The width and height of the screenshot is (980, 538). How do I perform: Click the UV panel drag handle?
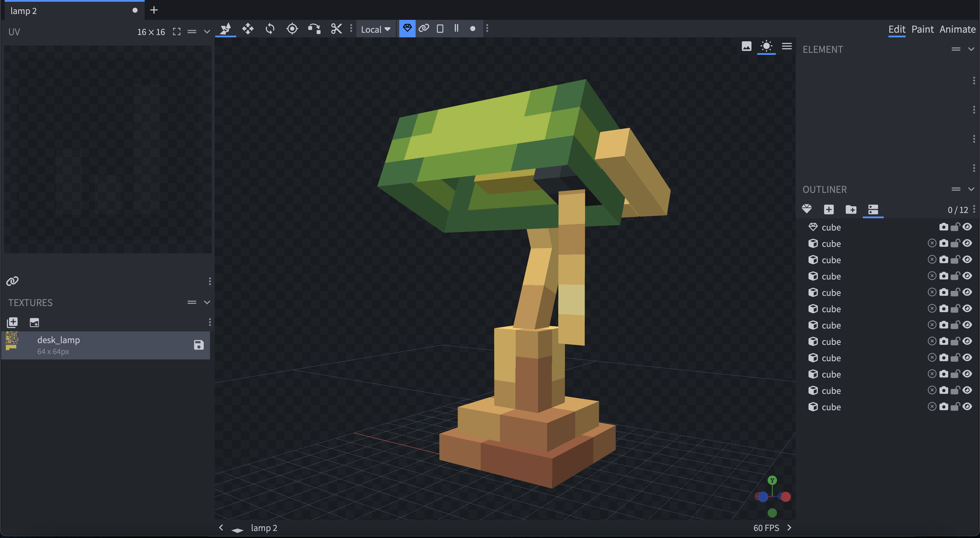(192, 32)
